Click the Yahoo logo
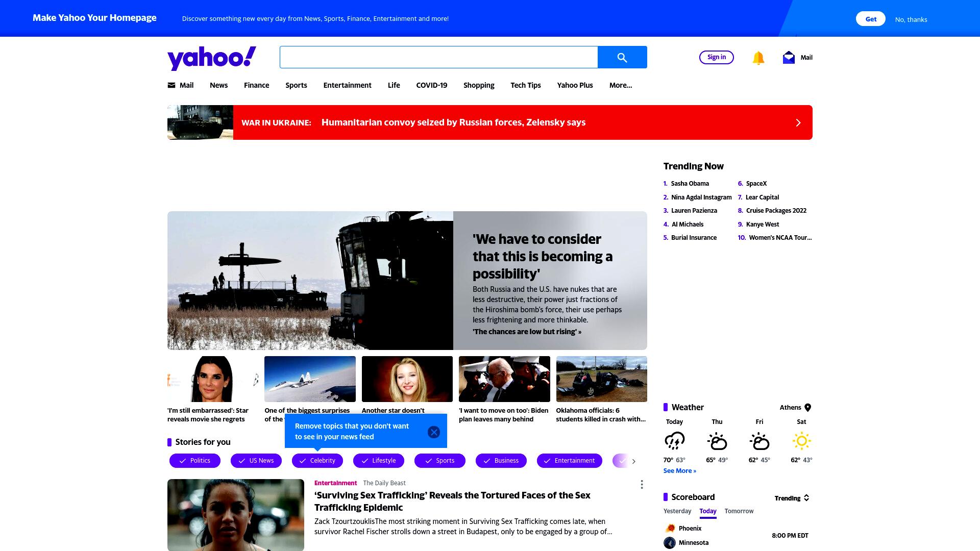980x551 pixels. [x=212, y=58]
